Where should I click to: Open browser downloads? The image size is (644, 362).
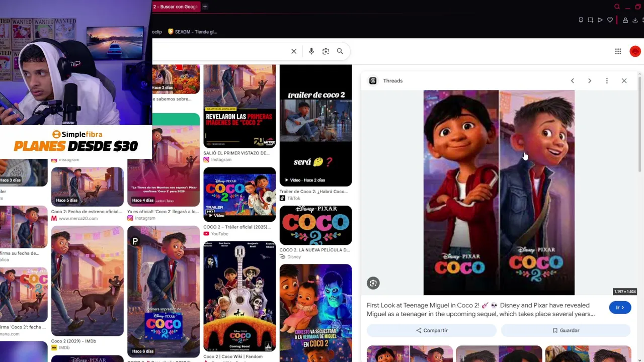635,20
